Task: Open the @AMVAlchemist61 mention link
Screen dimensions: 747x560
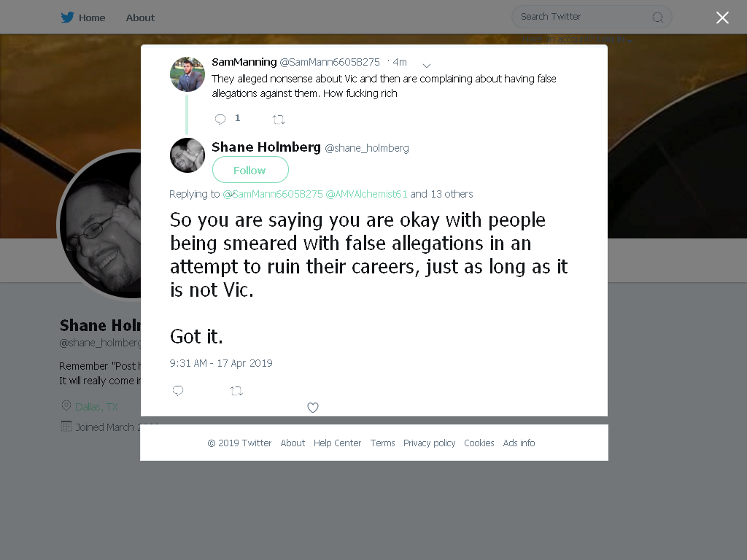Action: (x=366, y=194)
